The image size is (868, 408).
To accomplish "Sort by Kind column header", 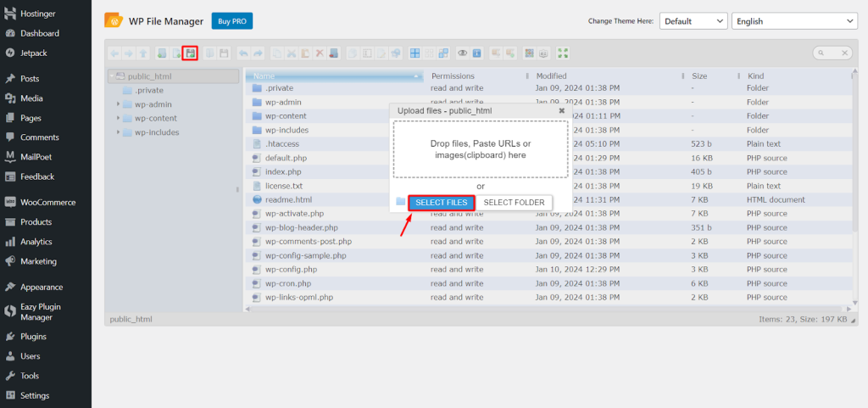I will (795, 75).
